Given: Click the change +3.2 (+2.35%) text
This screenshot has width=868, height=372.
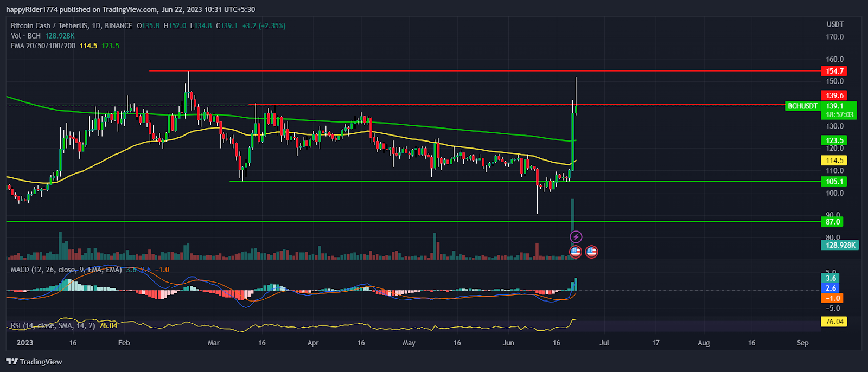Looking at the screenshot, I should coord(264,25).
